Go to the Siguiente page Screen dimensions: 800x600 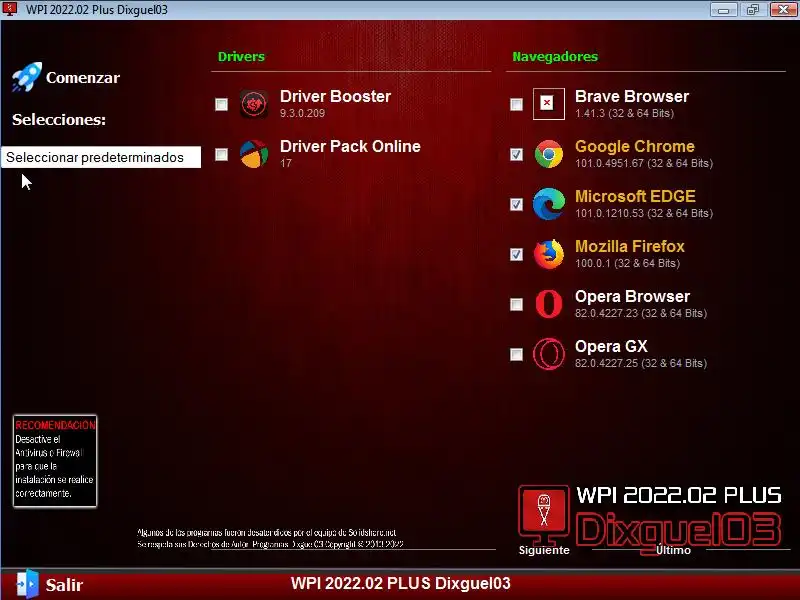[544, 550]
